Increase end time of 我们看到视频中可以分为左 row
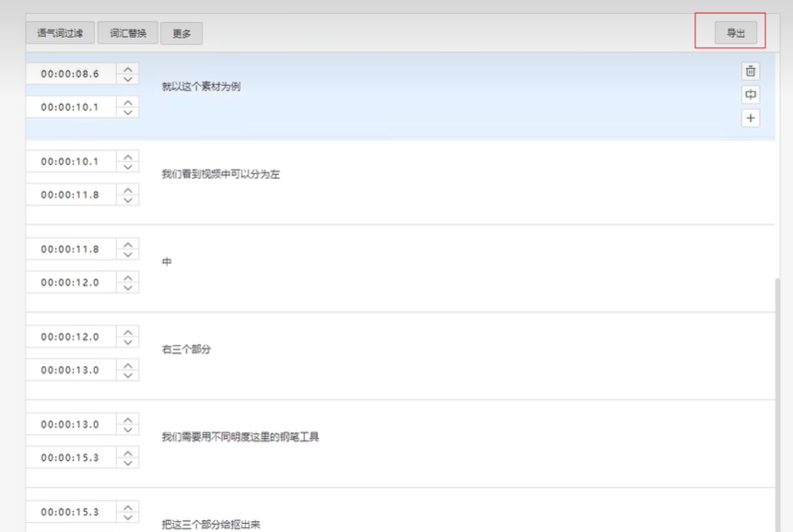 [x=128, y=190]
